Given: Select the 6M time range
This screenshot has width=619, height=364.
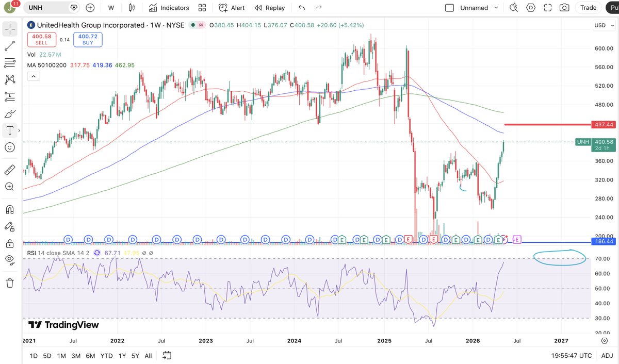Looking at the screenshot, I should click(x=90, y=355).
